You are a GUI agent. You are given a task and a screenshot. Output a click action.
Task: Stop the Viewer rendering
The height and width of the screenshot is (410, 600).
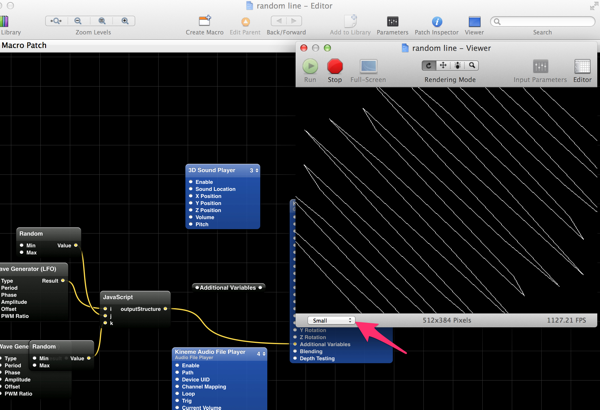[335, 66]
